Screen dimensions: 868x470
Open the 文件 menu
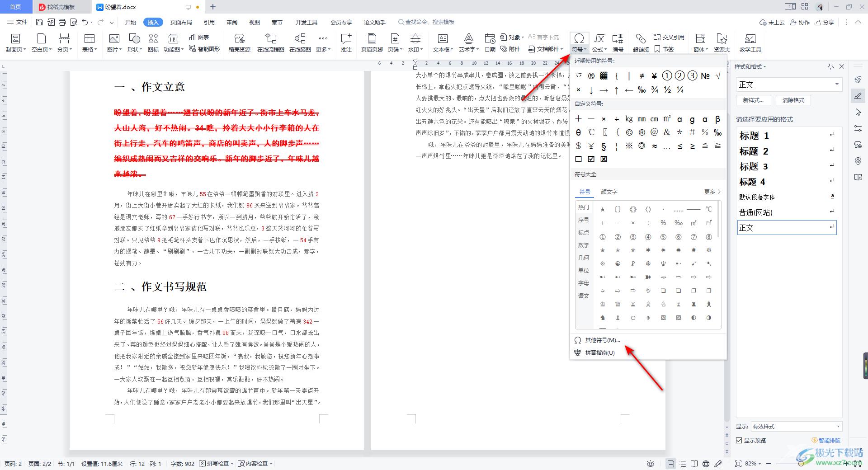17,22
